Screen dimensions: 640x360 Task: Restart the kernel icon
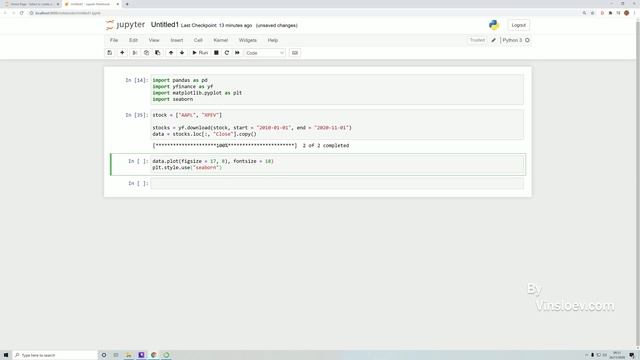[x=227, y=53]
